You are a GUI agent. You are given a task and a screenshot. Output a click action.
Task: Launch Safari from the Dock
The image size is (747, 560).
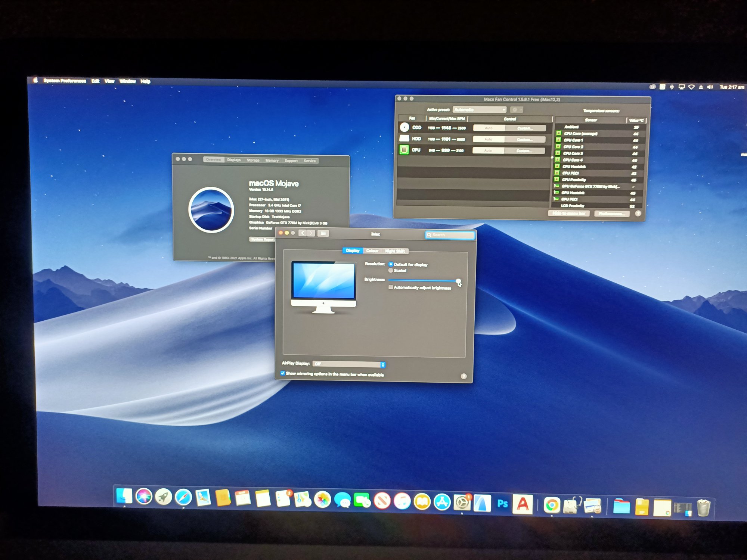point(183,497)
